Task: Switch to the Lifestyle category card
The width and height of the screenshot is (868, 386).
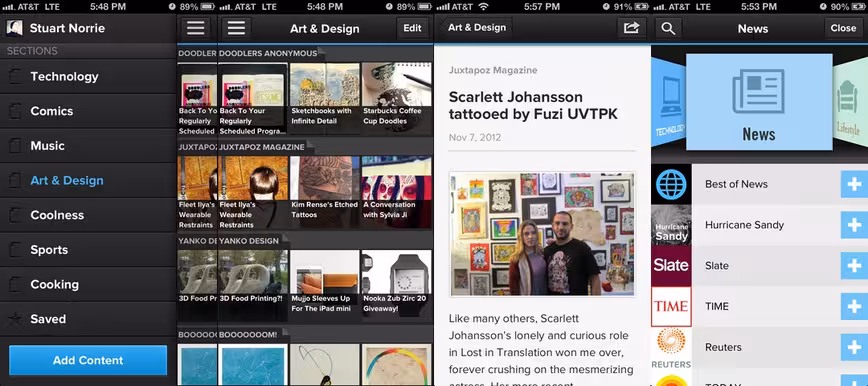Action: pyautogui.click(x=850, y=102)
